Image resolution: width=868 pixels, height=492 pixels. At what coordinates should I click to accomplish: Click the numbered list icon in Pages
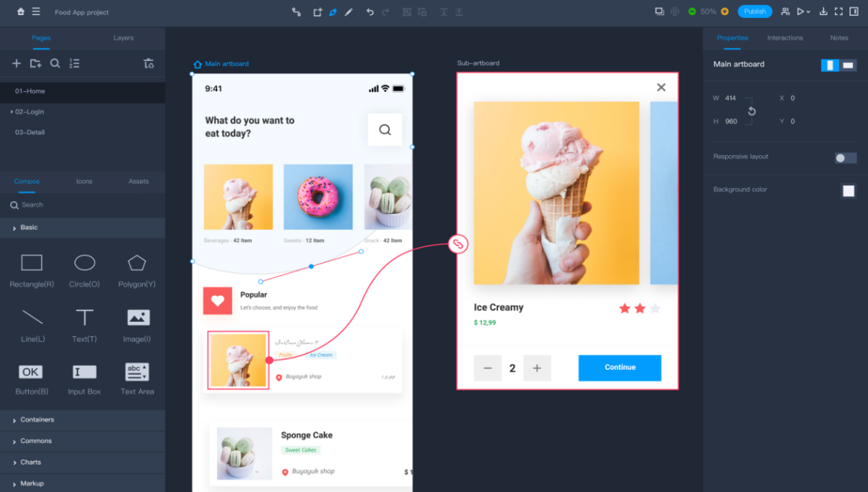tap(75, 63)
